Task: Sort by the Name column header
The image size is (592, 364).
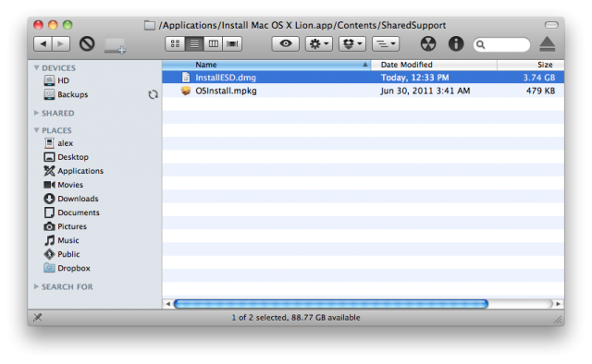Action: (x=266, y=65)
